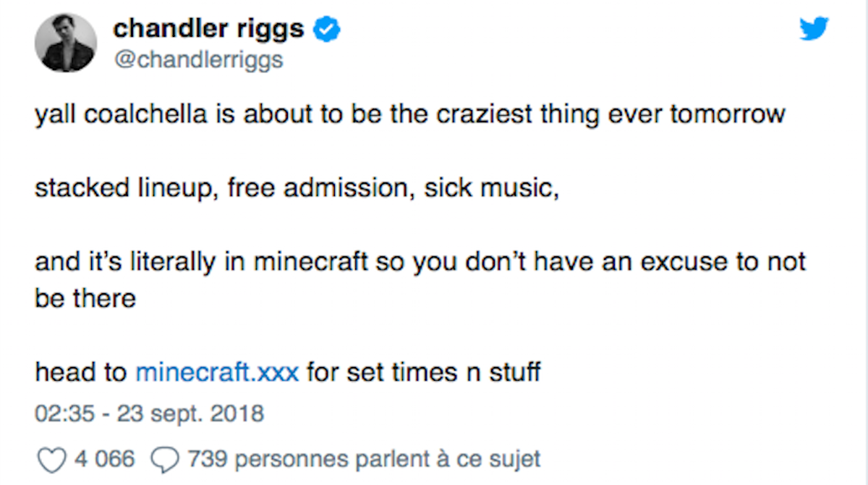Click the first tweet line about coalchella

(410, 115)
